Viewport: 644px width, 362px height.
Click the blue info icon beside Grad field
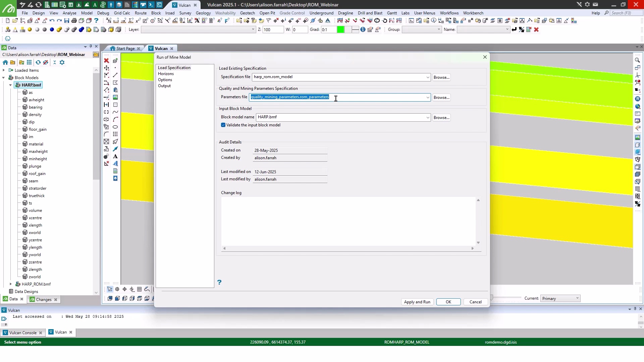tap(363, 29)
